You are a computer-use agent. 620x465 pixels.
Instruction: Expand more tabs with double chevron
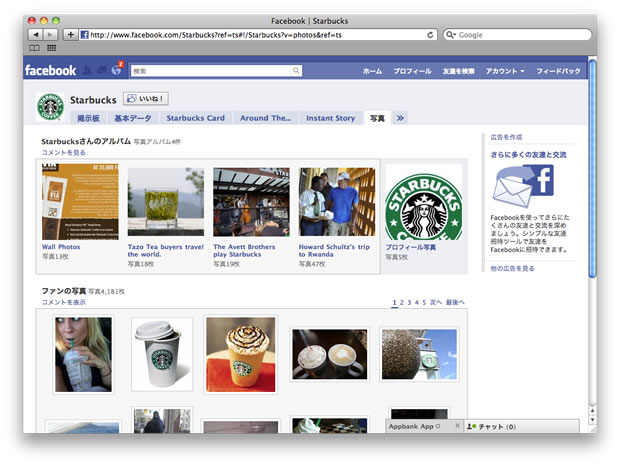[400, 118]
